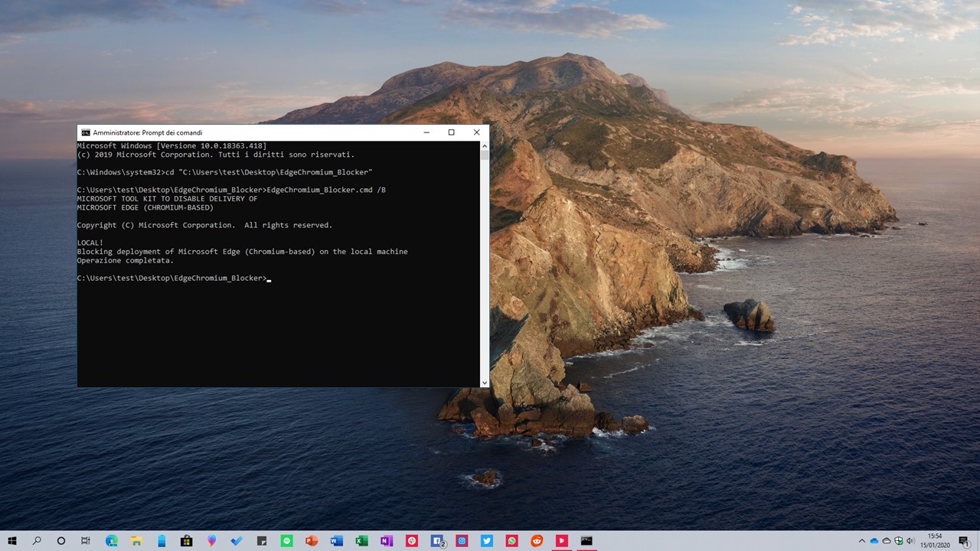Screen dimensions: 980x551
Task: Click 'Blocking deployment of Microsoft Edge' line
Action: click(243, 252)
